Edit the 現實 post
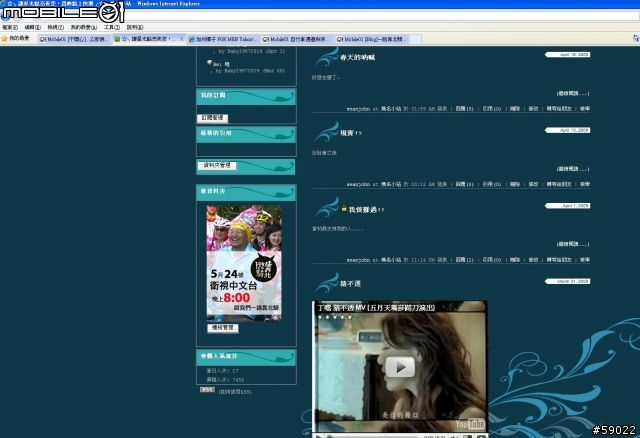 pos(533,184)
